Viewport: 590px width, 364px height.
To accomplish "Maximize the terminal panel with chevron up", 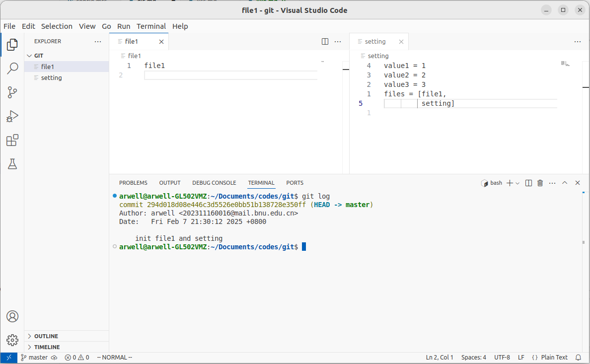I will (x=565, y=183).
